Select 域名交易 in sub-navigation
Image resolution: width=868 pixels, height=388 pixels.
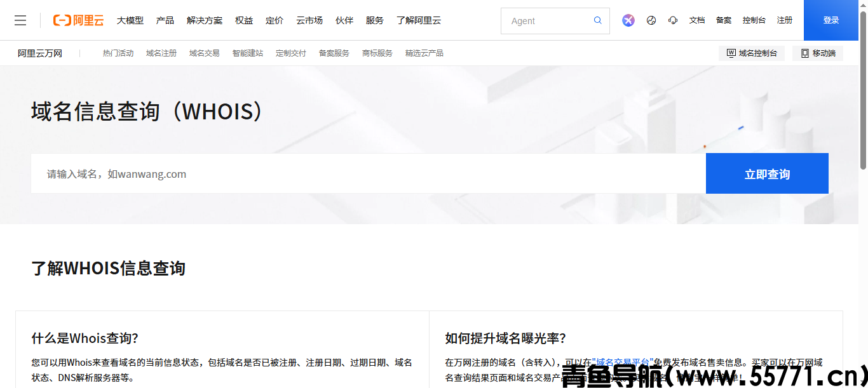[x=205, y=53]
